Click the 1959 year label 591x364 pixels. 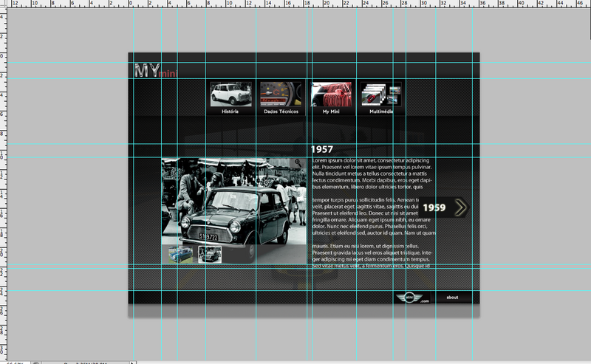pyautogui.click(x=434, y=208)
